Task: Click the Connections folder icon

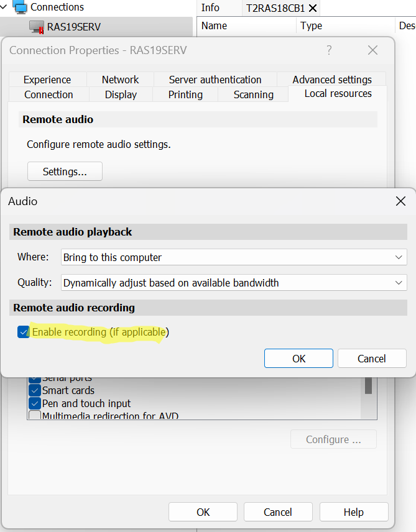Action: (x=20, y=7)
